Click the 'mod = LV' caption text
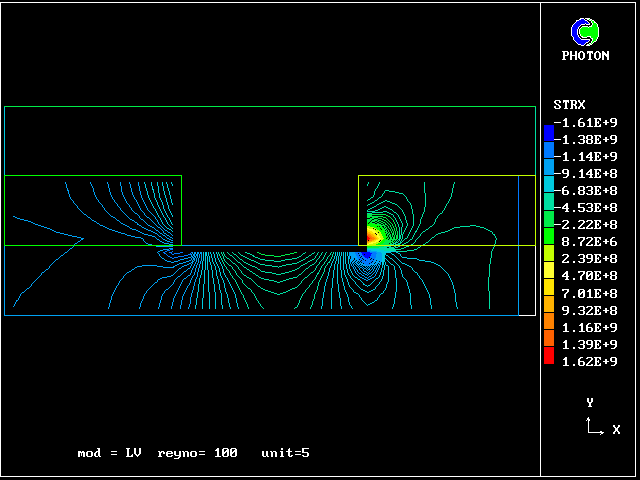This screenshot has height=480, width=640. click(109, 453)
